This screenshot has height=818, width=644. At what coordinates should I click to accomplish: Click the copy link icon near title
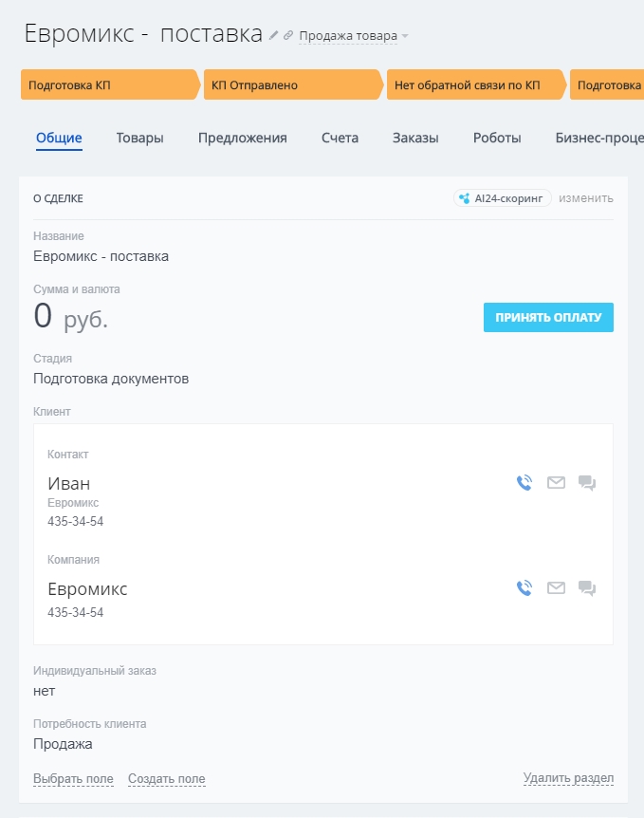coord(288,35)
